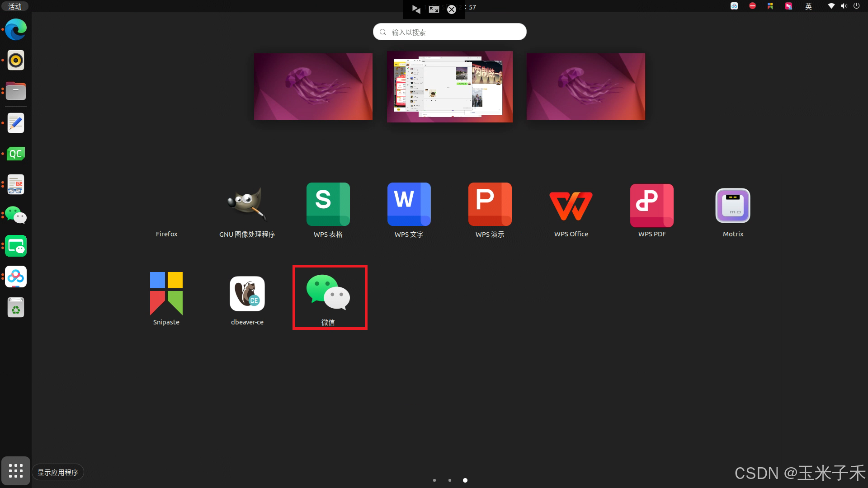The width and height of the screenshot is (868, 488).
Task: Toggle the show applications grid button
Action: point(16,471)
